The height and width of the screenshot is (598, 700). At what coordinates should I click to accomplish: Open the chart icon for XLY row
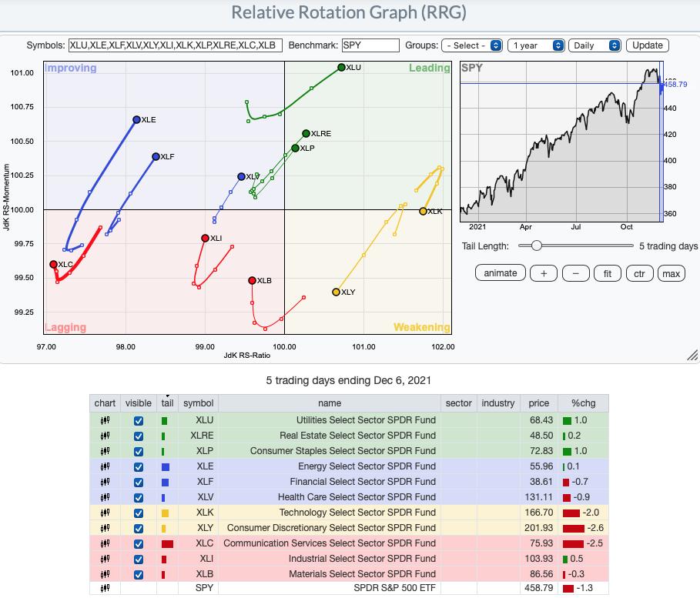coord(105,528)
